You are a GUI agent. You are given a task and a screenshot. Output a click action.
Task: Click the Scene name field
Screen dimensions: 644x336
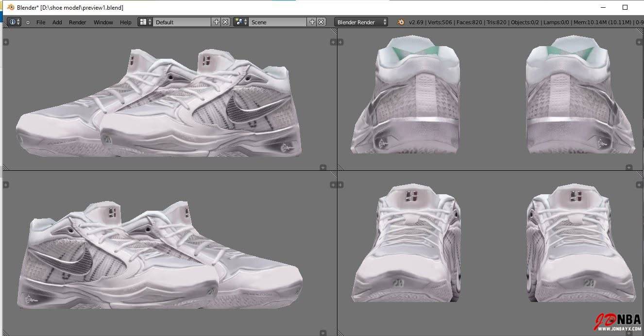tap(278, 22)
